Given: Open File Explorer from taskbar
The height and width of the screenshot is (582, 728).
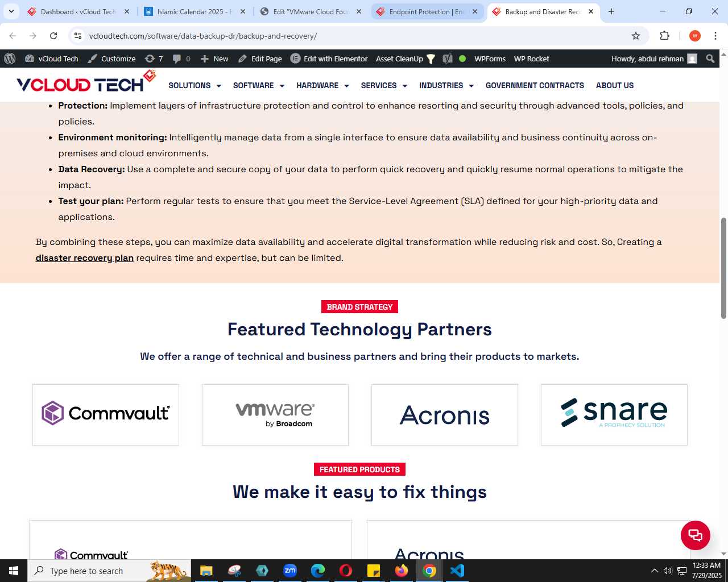Looking at the screenshot, I should (x=206, y=571).
